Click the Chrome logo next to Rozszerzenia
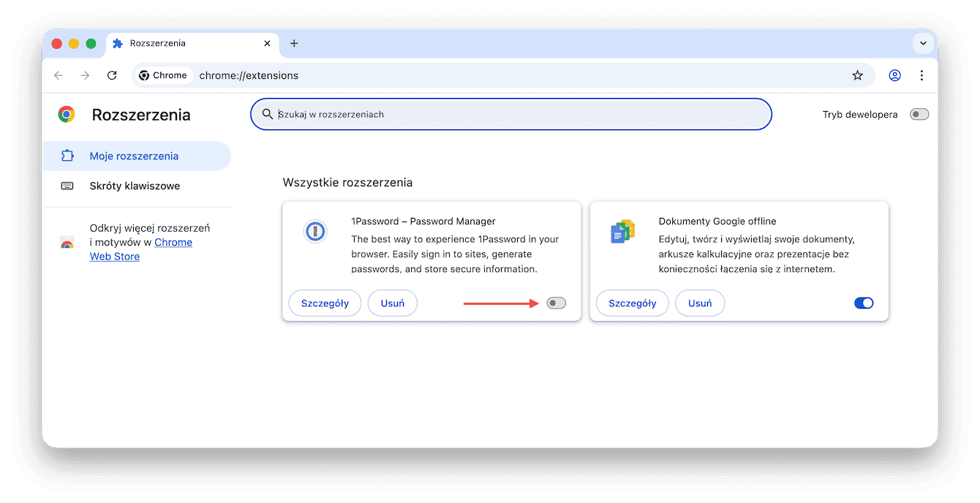Viewport: 980px width, 503px height. click(67, 114)
